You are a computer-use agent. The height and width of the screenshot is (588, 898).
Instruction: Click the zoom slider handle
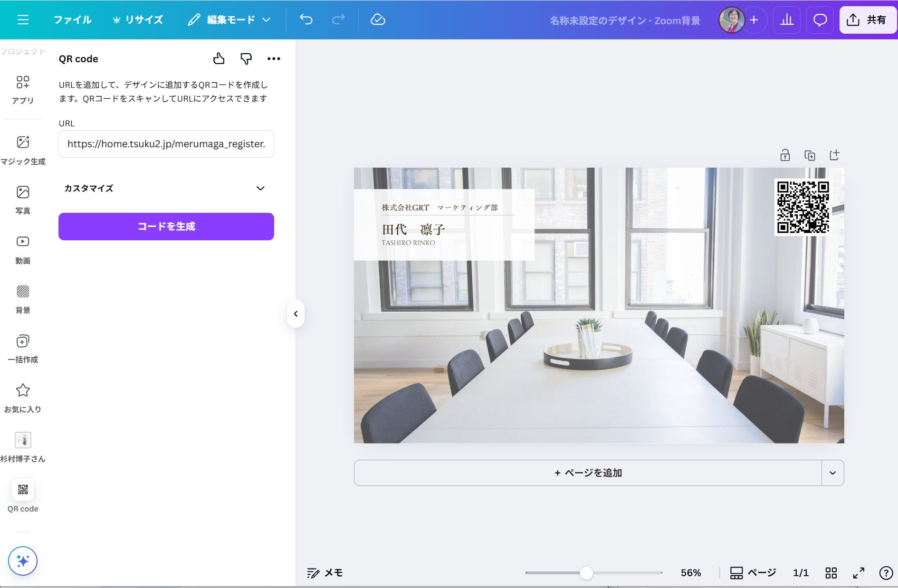coord(586,573)
